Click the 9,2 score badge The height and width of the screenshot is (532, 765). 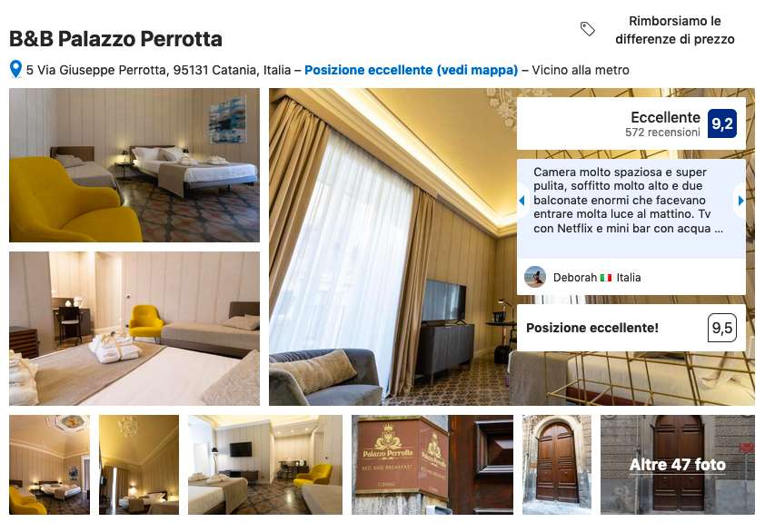coord(721,123)
